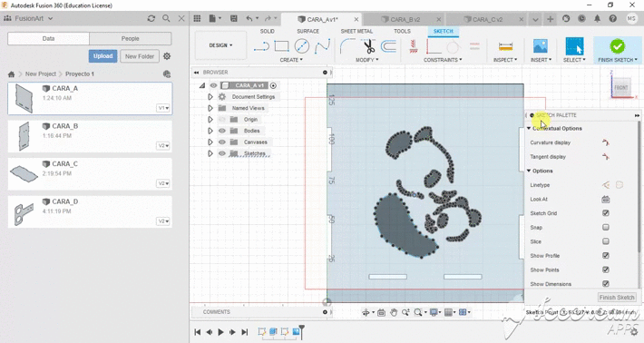Switch to CARA_B v2 document tab
The image size is (644, 343).
point(405,19)
